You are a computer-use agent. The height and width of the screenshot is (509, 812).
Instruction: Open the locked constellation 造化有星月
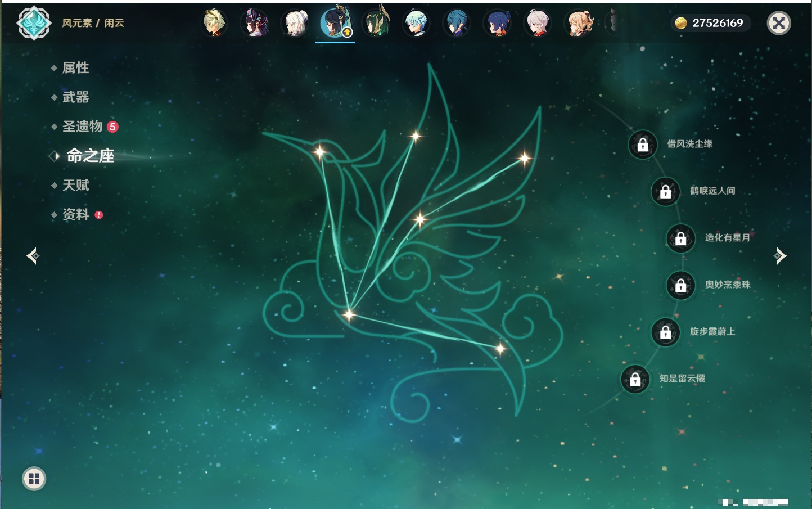pos(680,238)
